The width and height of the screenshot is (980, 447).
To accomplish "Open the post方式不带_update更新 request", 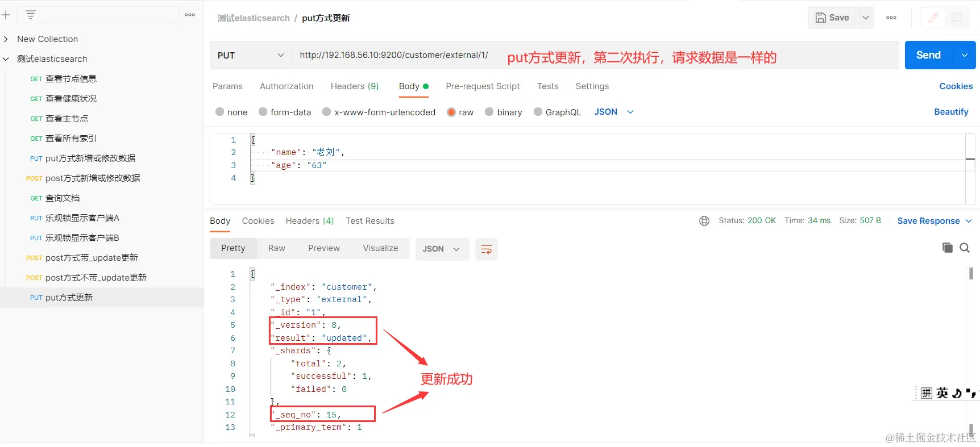I will 96,278.
